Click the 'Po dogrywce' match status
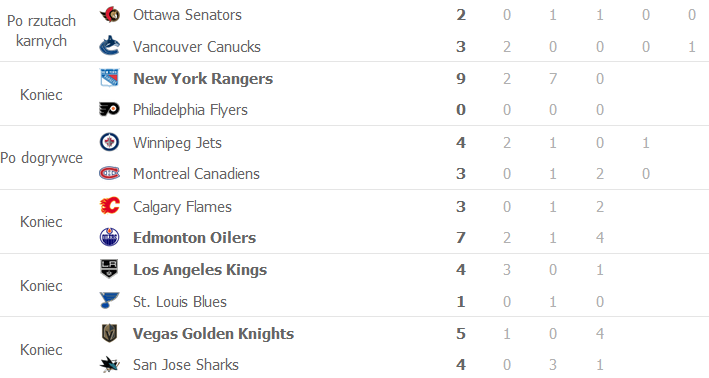The height and width of the screenshot is (378, 709). tap(42, 158)
